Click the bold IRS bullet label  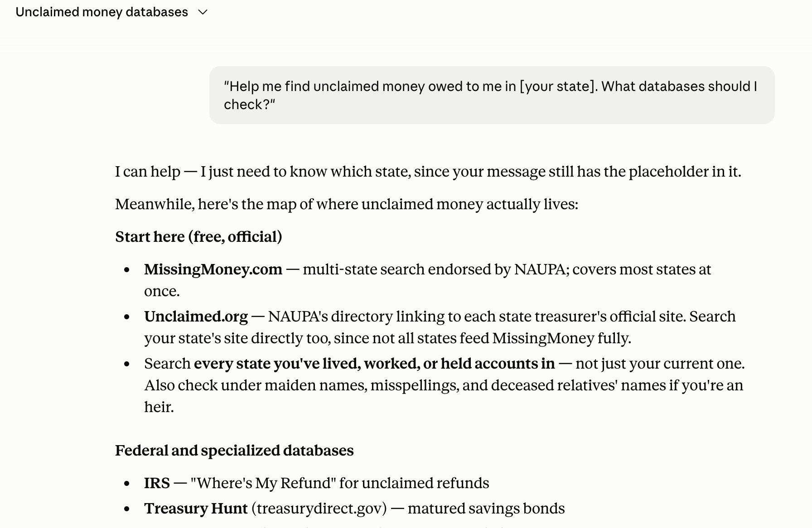pyautogui.click(x=157, y=483)
